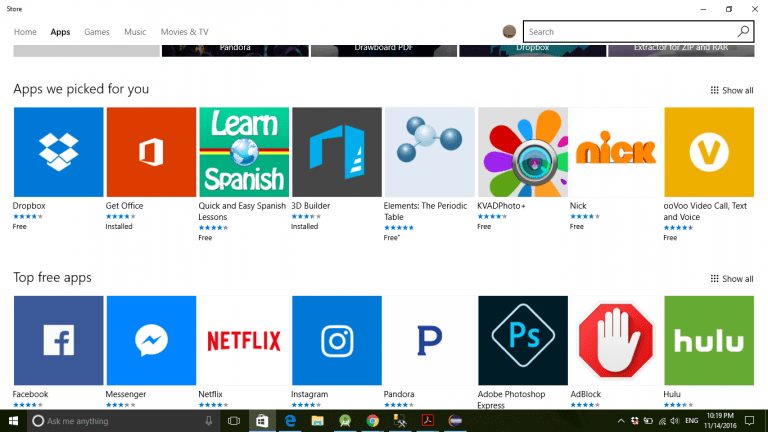Click the search magnifier icon
The image size is (768, 432).
click(743, 31)
